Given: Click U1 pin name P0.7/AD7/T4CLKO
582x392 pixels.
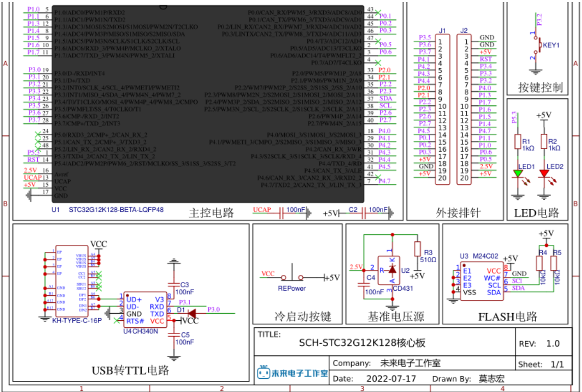Looking at the screenshot, I should tap(336, 63).
